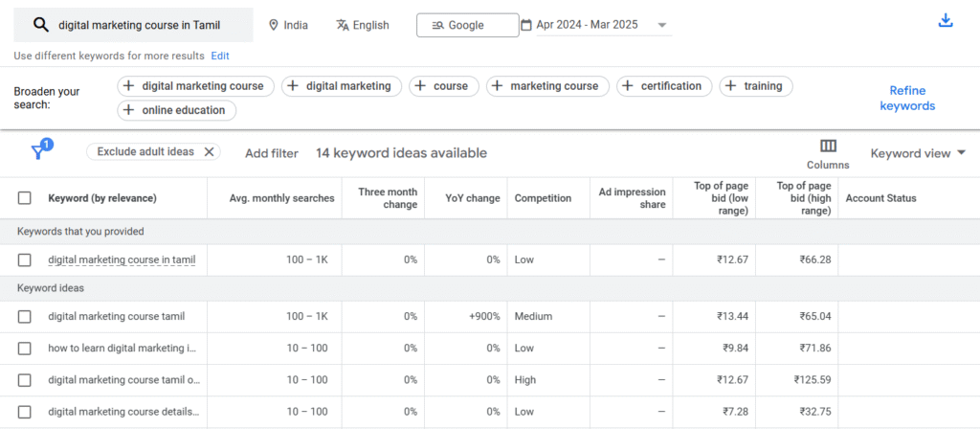Click the Google search network icon
This screenshot has width=980, height=429.
(437, 26)
